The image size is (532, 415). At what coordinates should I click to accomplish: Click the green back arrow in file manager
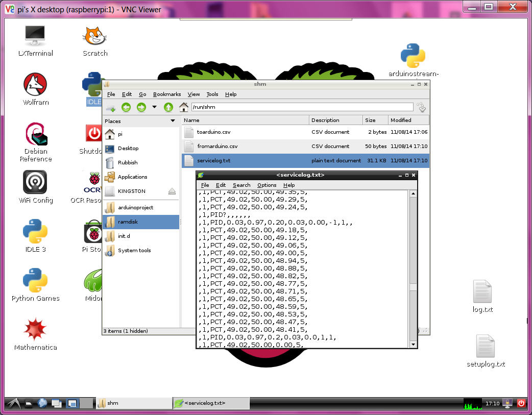point(126,107)
